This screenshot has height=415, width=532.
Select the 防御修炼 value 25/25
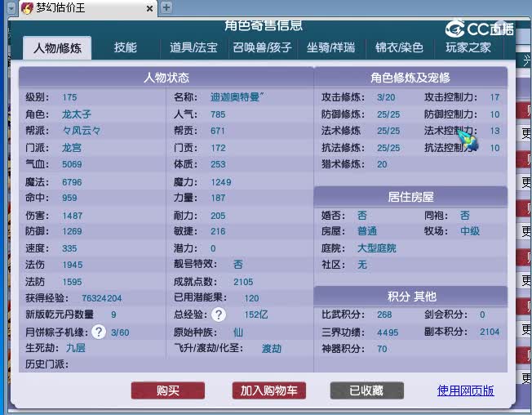pos(388,114)
